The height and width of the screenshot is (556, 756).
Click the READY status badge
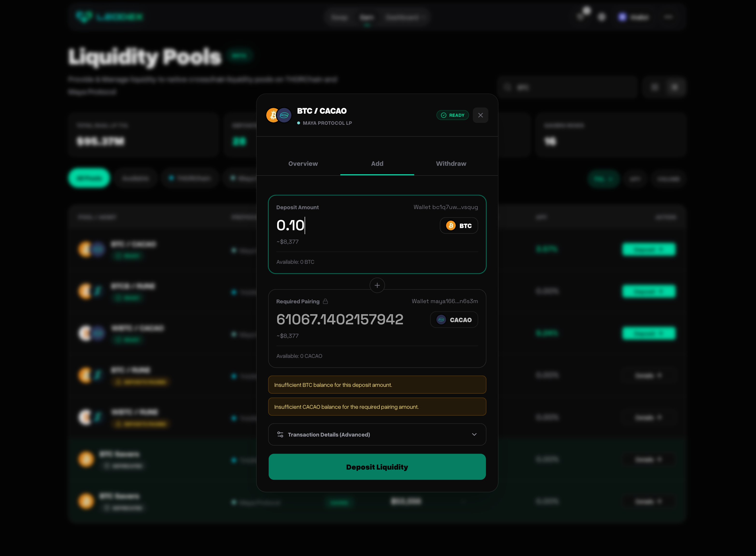click(453, 115)
